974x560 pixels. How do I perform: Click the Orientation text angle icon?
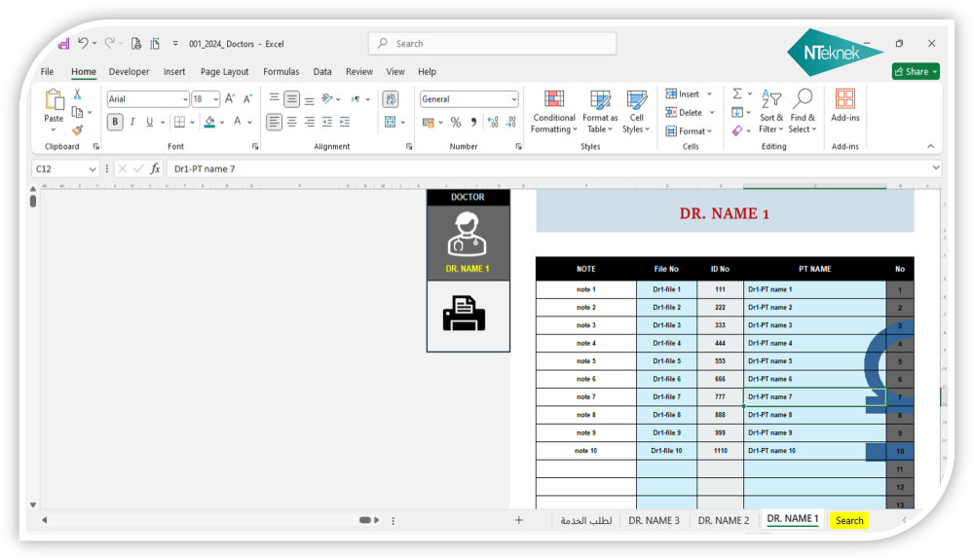[326, 98]
